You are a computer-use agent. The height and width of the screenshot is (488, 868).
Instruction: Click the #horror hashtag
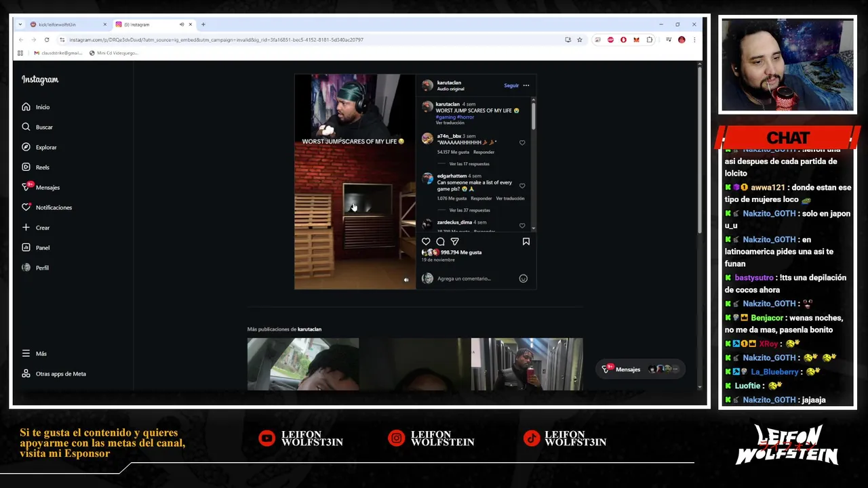(465, 117)
